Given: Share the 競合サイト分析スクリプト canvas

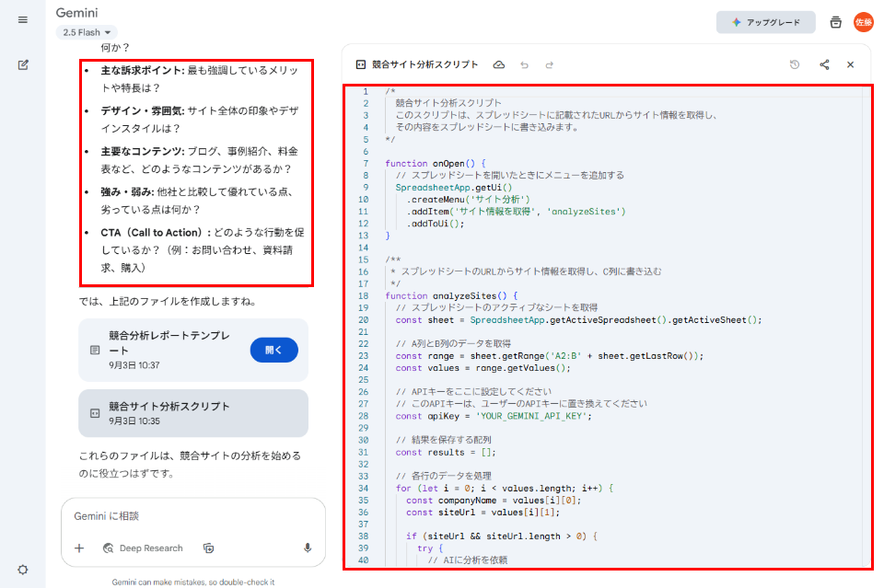Looking at the screenshot, I should pyautogui.click(x=824, y=64).
